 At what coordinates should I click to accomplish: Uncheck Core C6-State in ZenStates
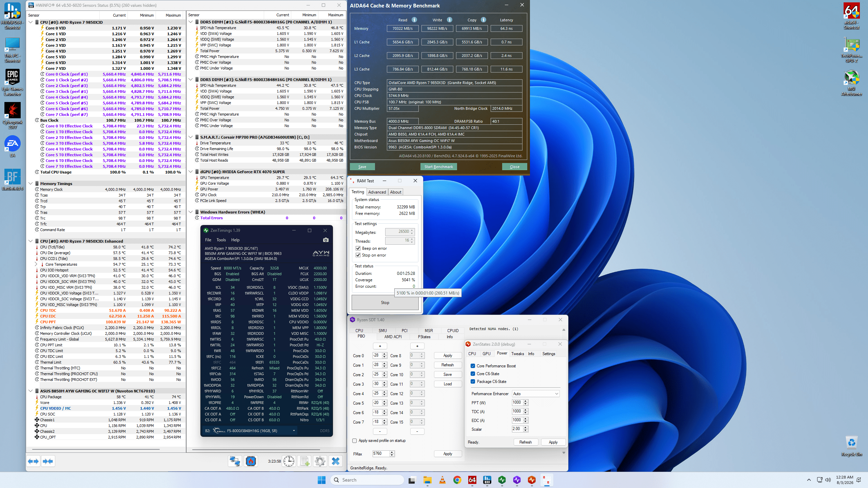click(x=473, y=374)
